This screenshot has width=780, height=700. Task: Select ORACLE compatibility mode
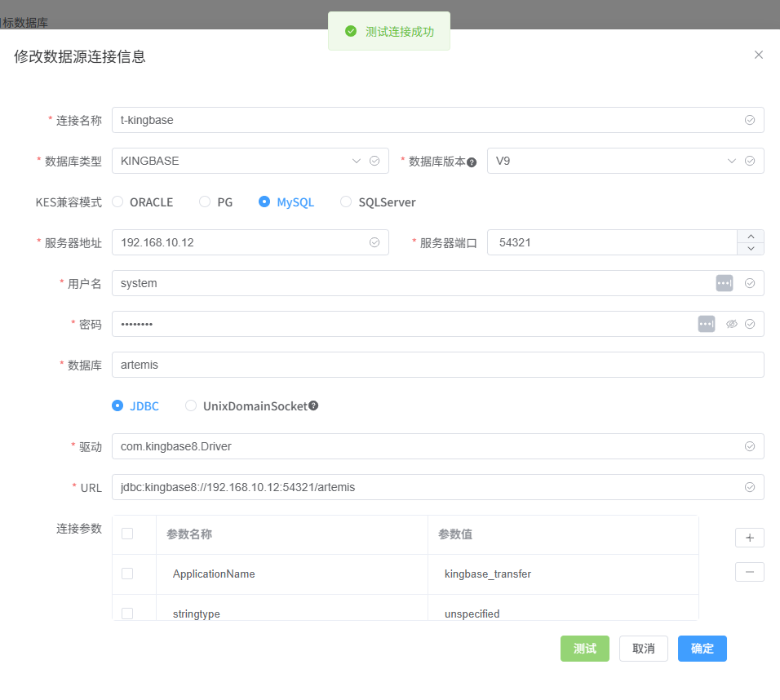click(143, 202)
